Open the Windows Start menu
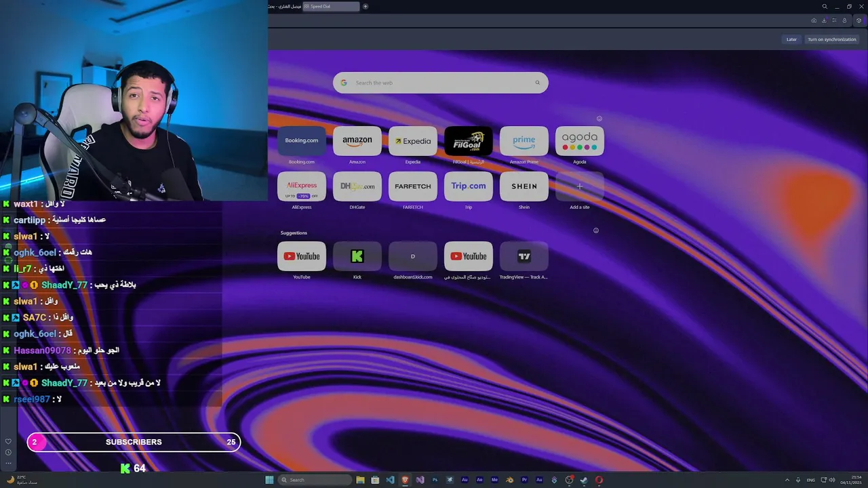The height and width of the screenshot is (488, 868). (x=269, y=480)
